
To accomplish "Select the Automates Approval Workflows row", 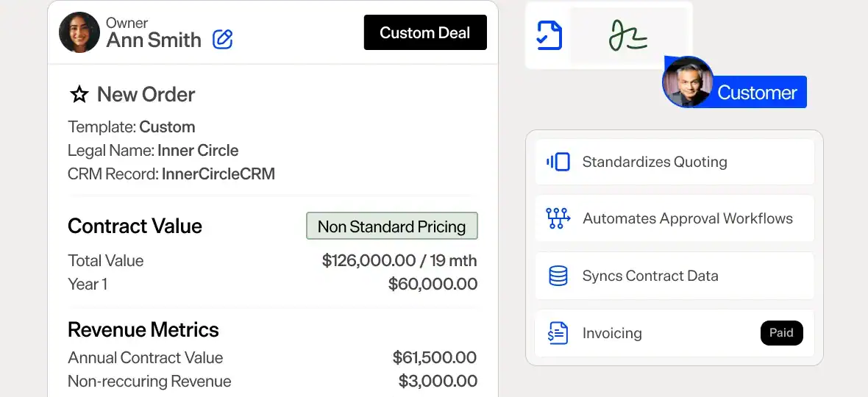I will pos(675,218).
